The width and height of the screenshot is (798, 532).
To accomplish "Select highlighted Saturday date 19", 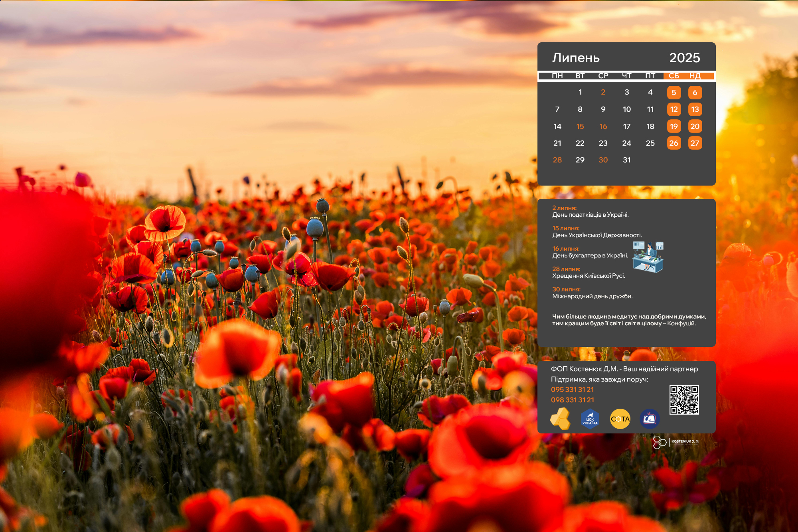I will click(x=674, y=127).
